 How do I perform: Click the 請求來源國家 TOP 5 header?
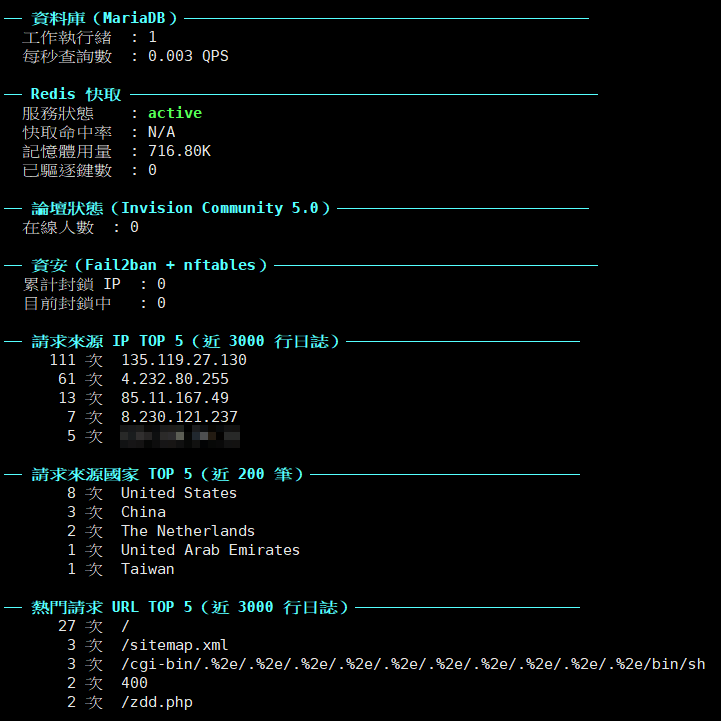coord(167,474)
